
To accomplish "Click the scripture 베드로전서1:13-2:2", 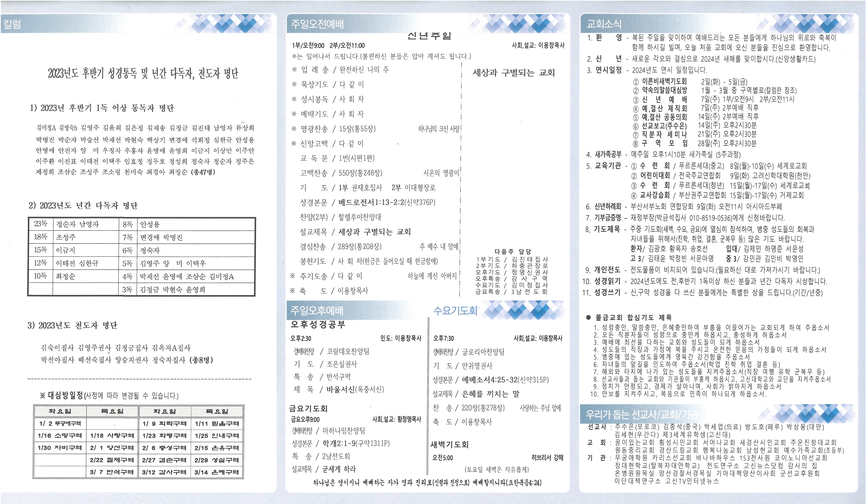I will (x=371, y=202).
